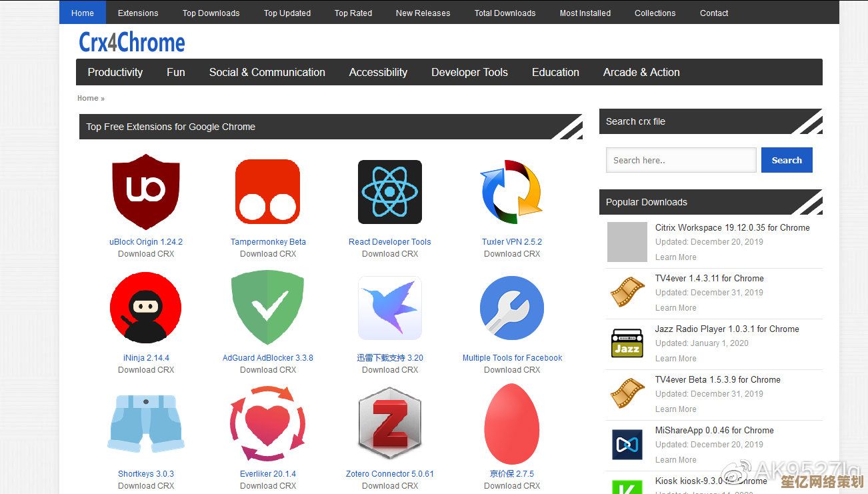Click the Kiosk green K icon
This screenshot has width=868, height=494.
coord(627,487)
